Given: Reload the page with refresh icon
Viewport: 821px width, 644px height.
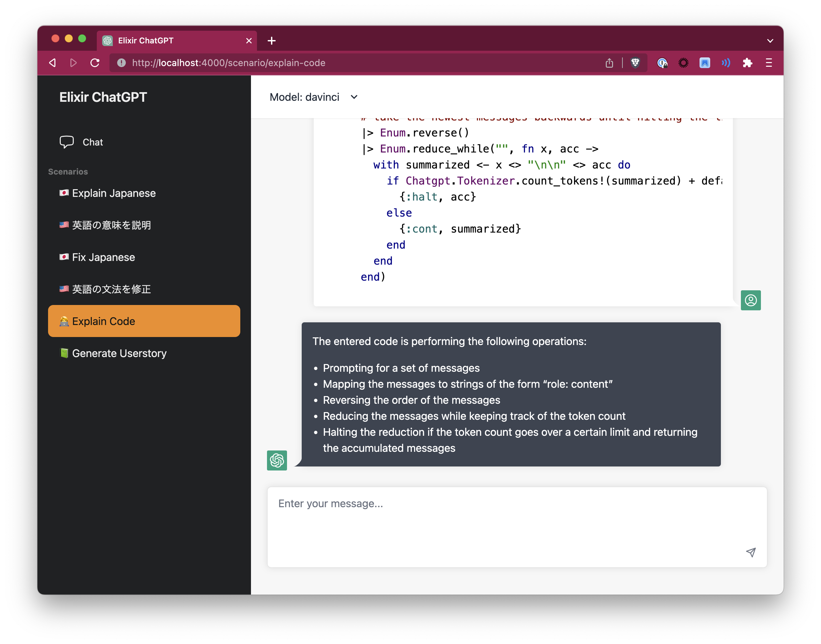Looking at the screenshot, I should click(95, 63).
